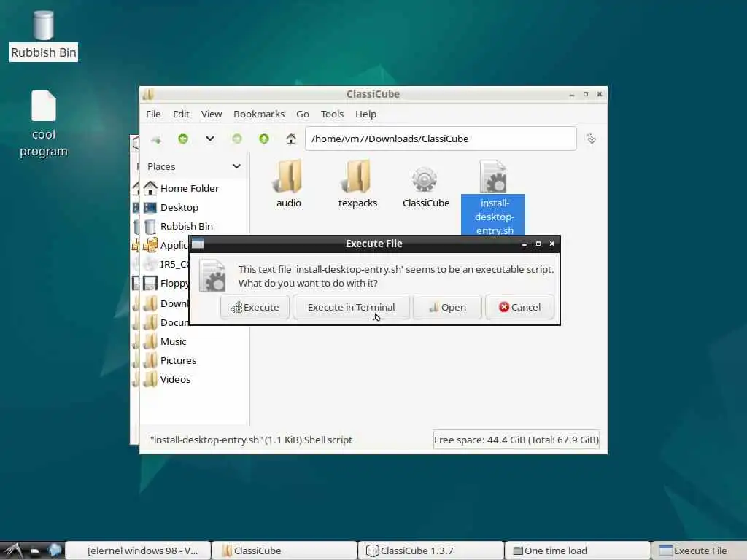The image size is (747, 560).
Task: Switch to the elernel windows 98 taskbar window
Action: 138,551
